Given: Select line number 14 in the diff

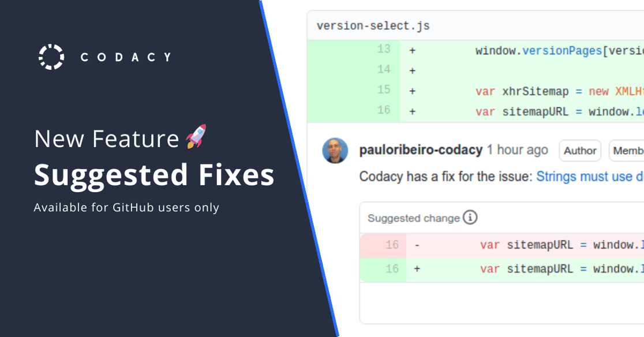Looking at the screenshot, I should tap(384, 70).
